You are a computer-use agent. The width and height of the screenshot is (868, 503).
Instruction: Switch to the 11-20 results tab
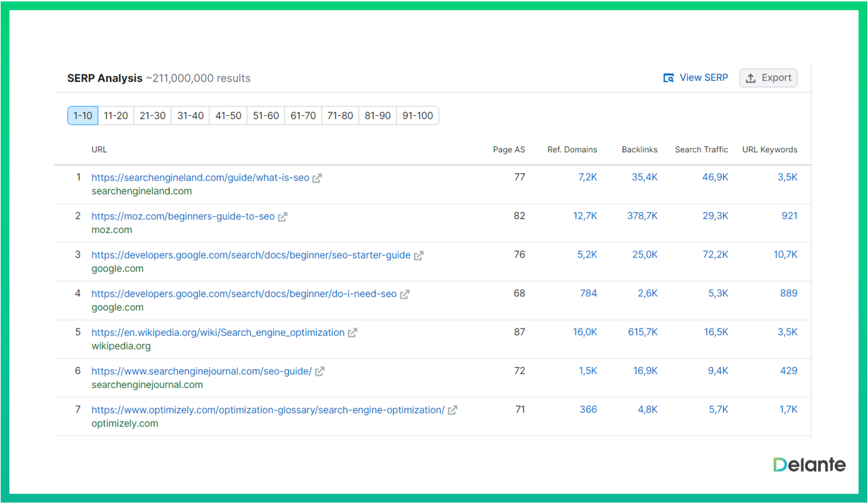(x=116, y=116)
